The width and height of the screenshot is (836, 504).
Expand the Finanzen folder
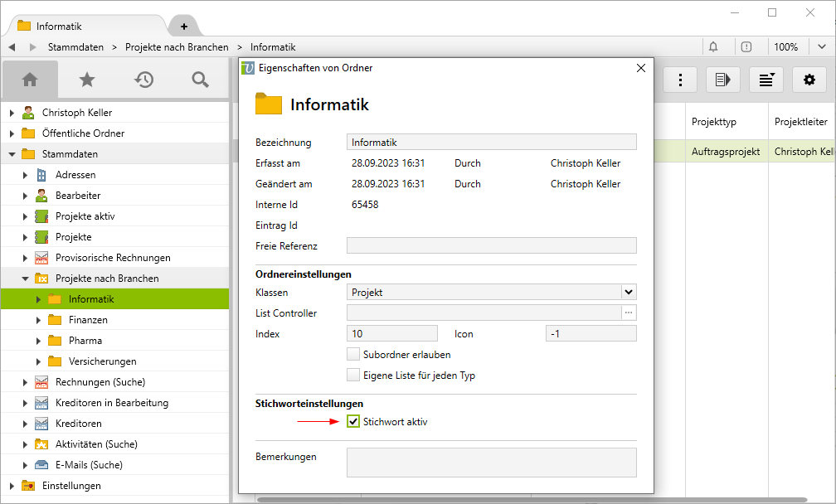[38, 320]
